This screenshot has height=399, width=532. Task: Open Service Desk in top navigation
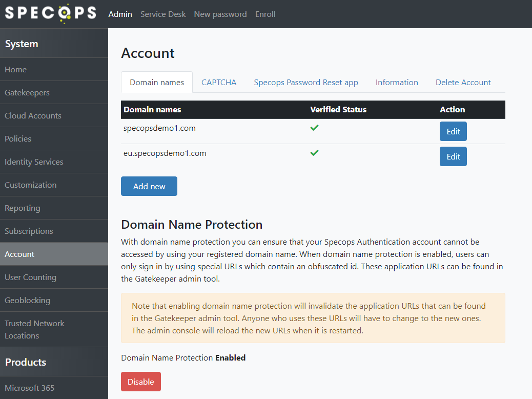(163, 14)
